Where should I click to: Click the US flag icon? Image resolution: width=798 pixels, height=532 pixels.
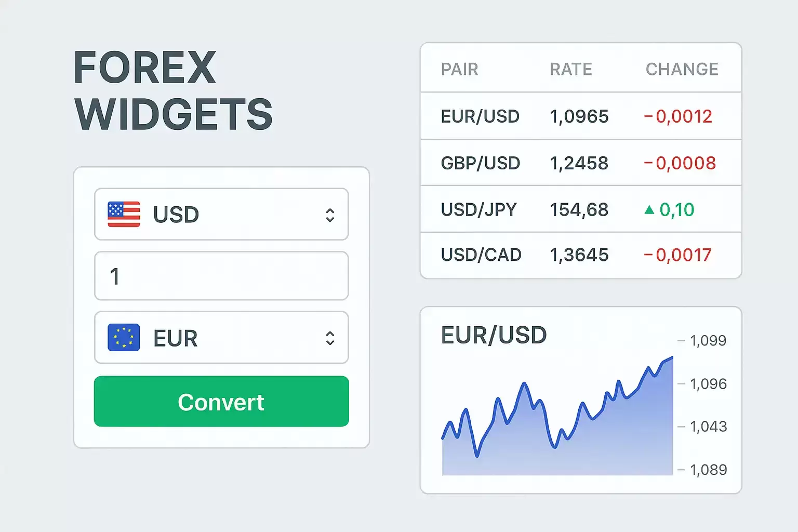pos(124,215)
